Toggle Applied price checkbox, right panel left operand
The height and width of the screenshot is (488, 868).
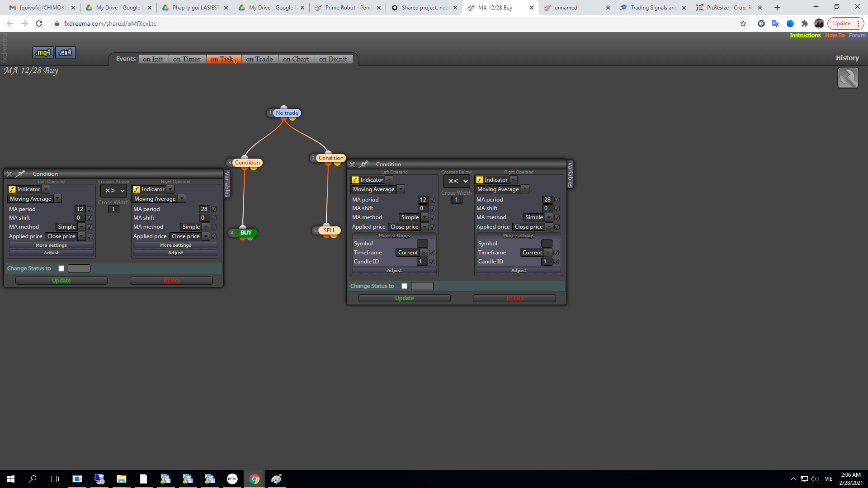(x=433, y=227)
